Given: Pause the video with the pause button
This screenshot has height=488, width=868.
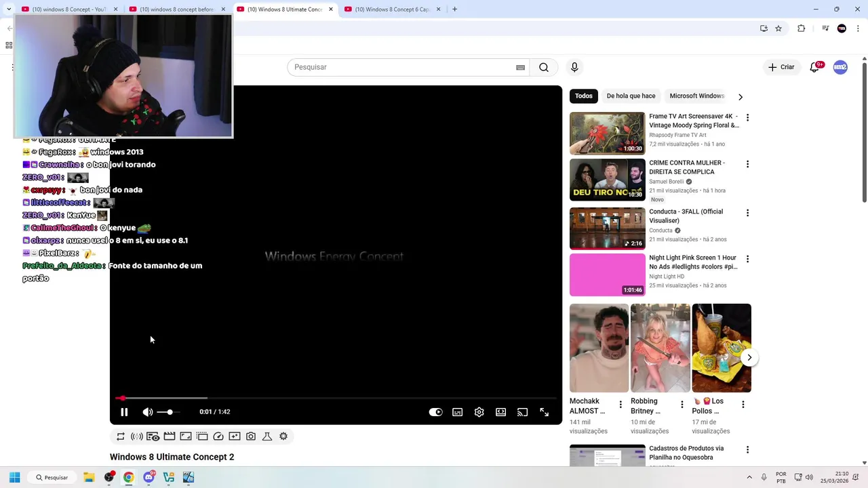Looking at the screenshot, I should [124, 412].
